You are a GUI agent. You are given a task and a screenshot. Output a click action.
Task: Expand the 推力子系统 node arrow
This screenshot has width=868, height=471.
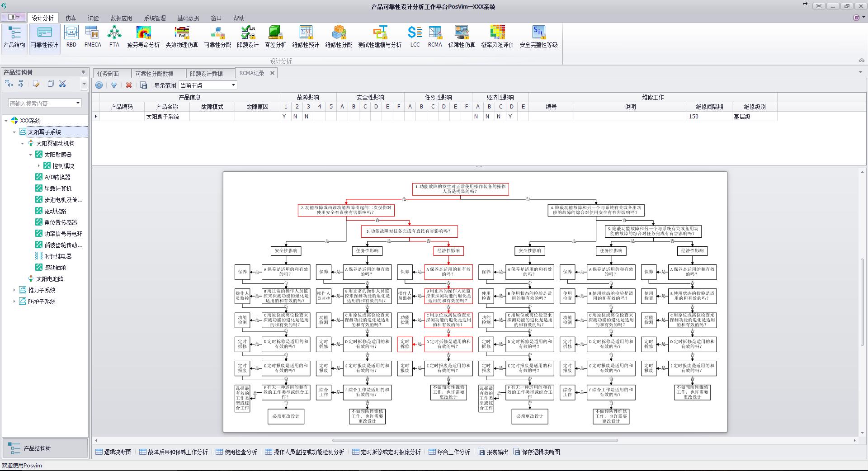tap(14, 290)
